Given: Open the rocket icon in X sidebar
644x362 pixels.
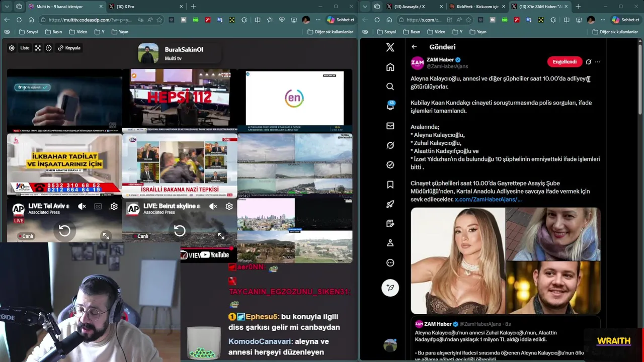Looking at the screenshot, I should point(390,204).
